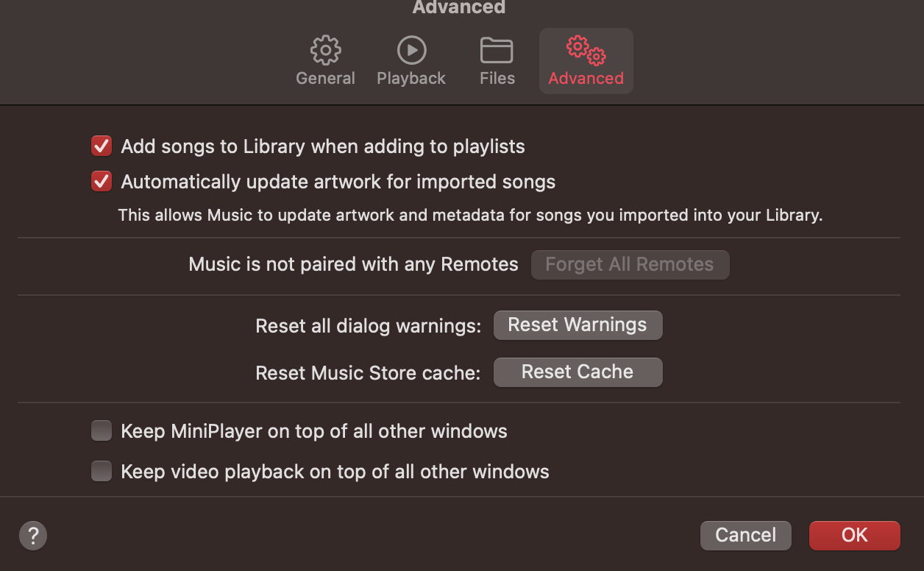Image resolution: width=924 pixels, height=571 pixels.
Task: Uncheck Automatically update artwork for imported songs
Action: (x=102, y=181)
